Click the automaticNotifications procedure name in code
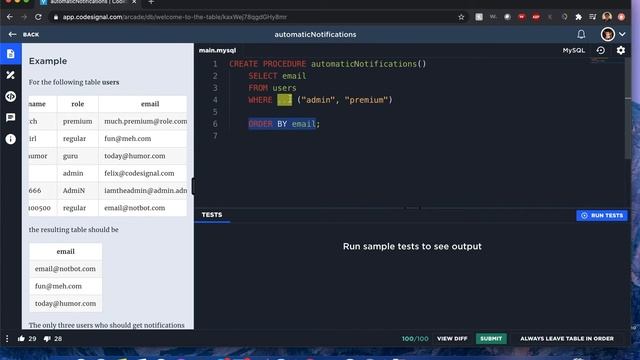640x360 pixels. [x=364, y=64]
